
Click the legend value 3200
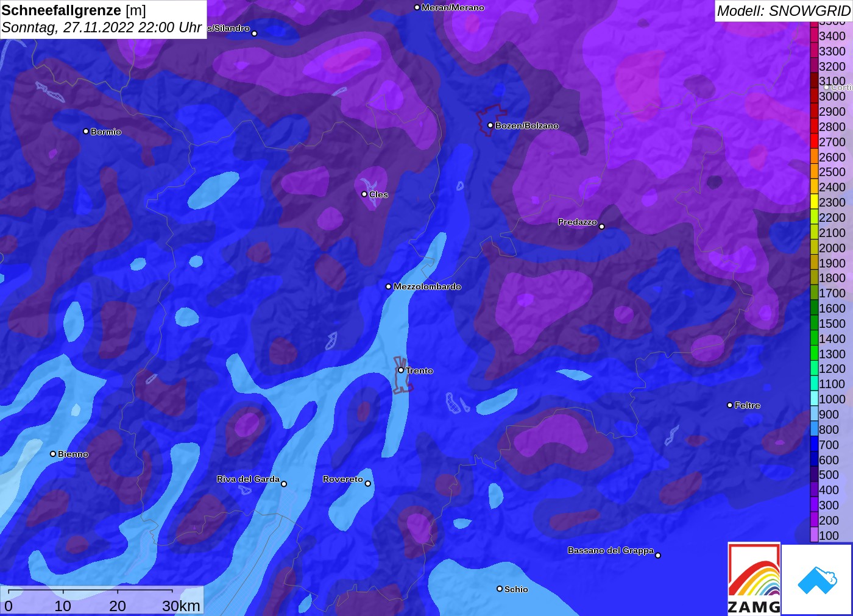(x=832, y=66)
